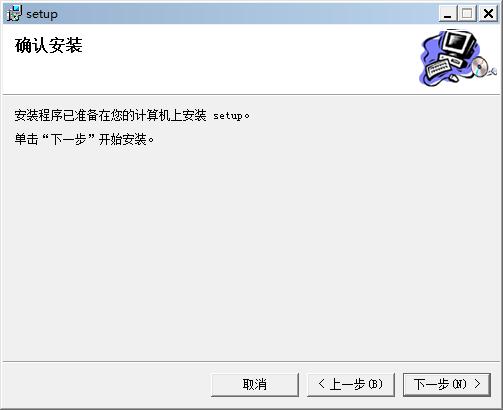Click the CD disc in banner graphic

coord(480,66)
